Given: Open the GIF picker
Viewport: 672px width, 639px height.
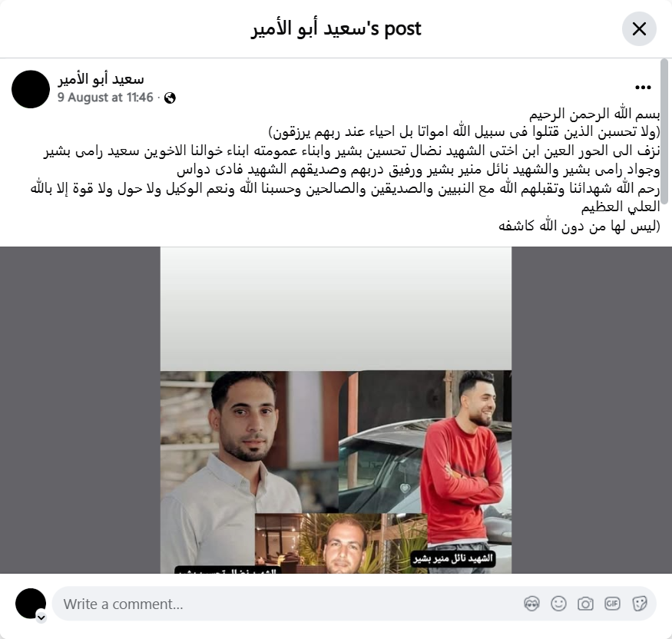Looking at the screenshot, I should click(612, 604).
